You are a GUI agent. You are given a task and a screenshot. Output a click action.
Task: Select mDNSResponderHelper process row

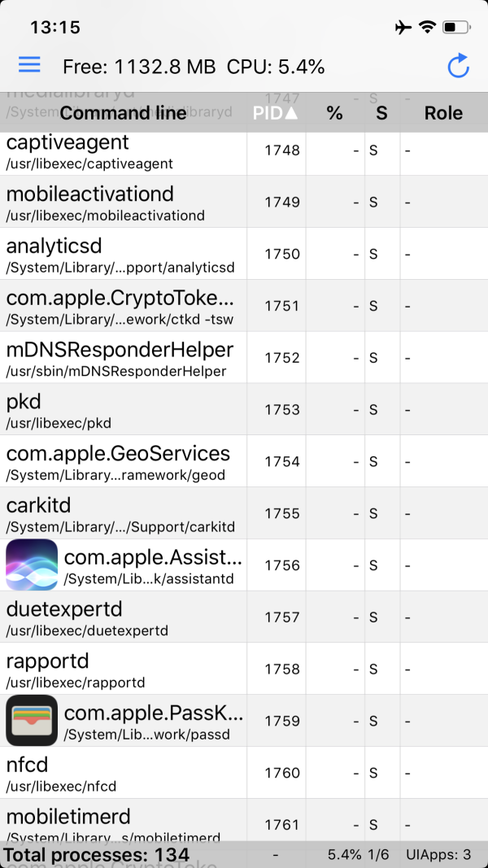[x=122, y=358]
